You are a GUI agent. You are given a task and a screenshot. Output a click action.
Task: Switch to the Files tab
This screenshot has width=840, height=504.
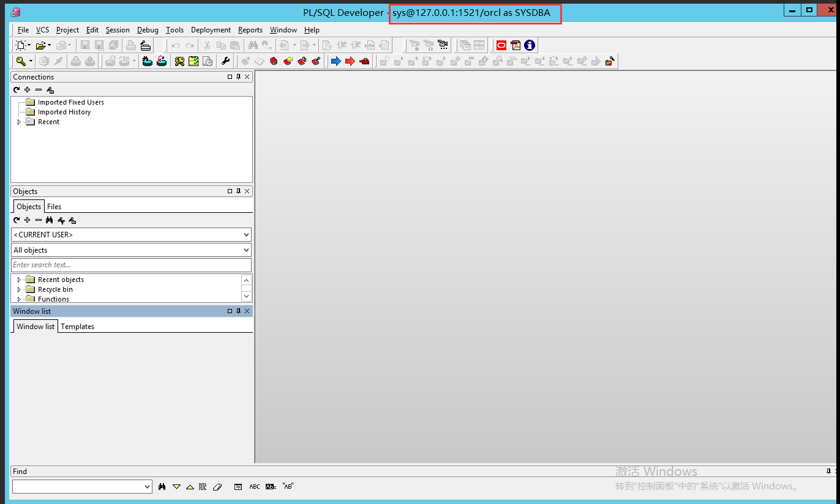tap(54, 207)
